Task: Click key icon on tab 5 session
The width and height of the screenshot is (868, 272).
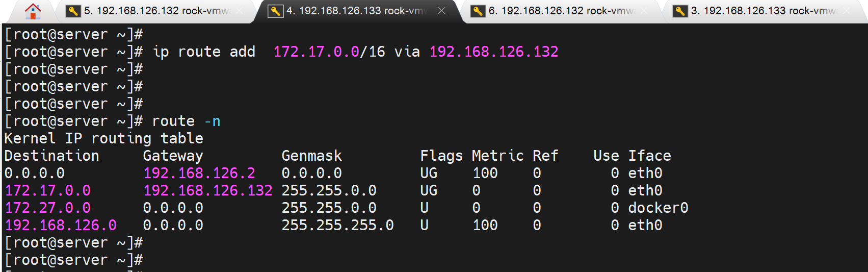Action: (x=73, y=11)
